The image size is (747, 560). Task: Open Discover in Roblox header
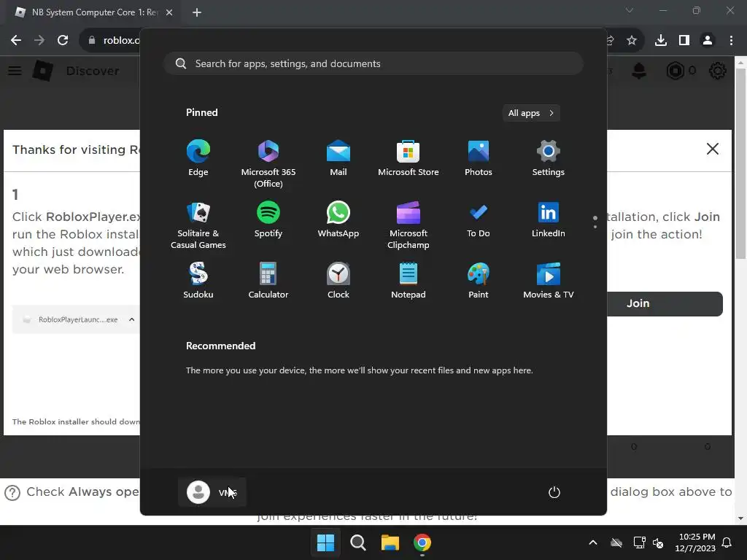pos(93,71)
